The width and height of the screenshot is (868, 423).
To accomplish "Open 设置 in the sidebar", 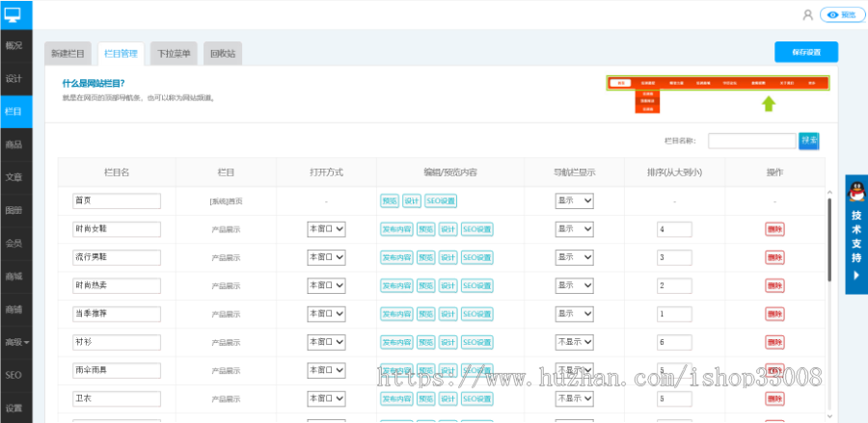I will click(14, 409).
